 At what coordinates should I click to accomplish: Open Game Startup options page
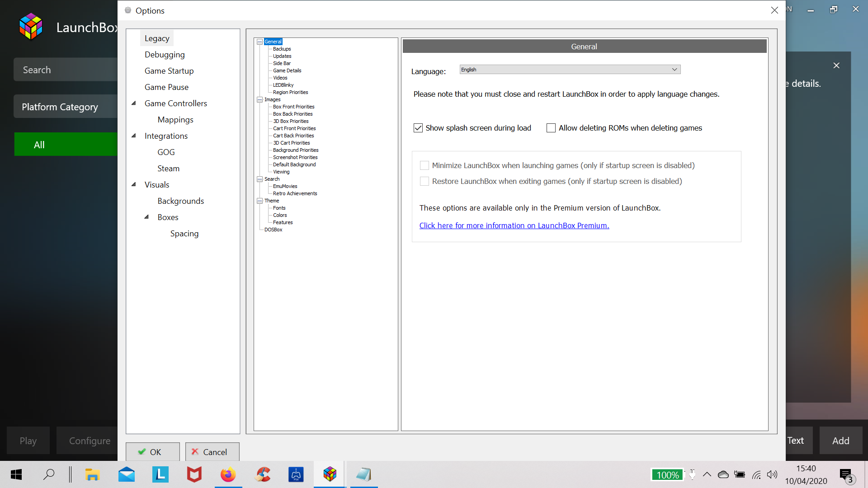click(x=169, y=71)
